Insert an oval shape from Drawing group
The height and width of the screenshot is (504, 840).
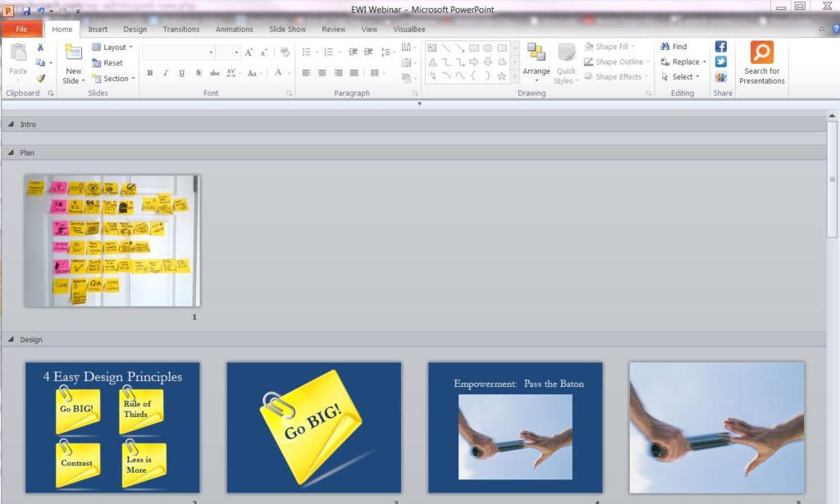coord(487,48)
